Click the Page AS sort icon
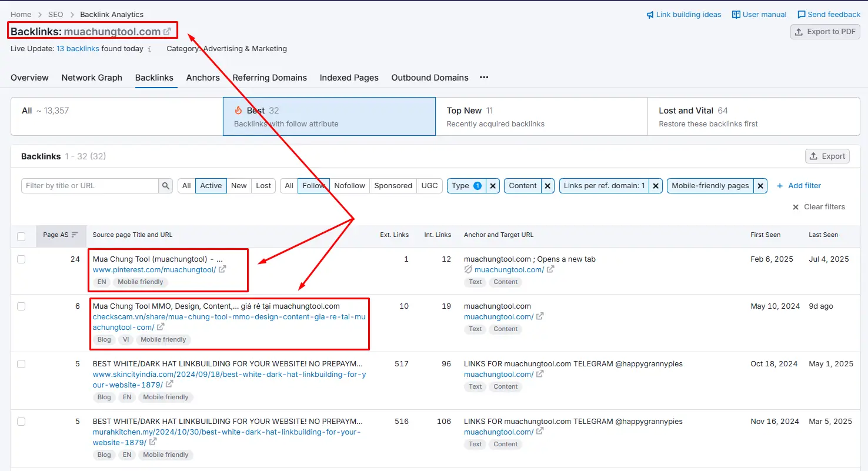Viewport: 868px width, 471px height. pos(75,235)
